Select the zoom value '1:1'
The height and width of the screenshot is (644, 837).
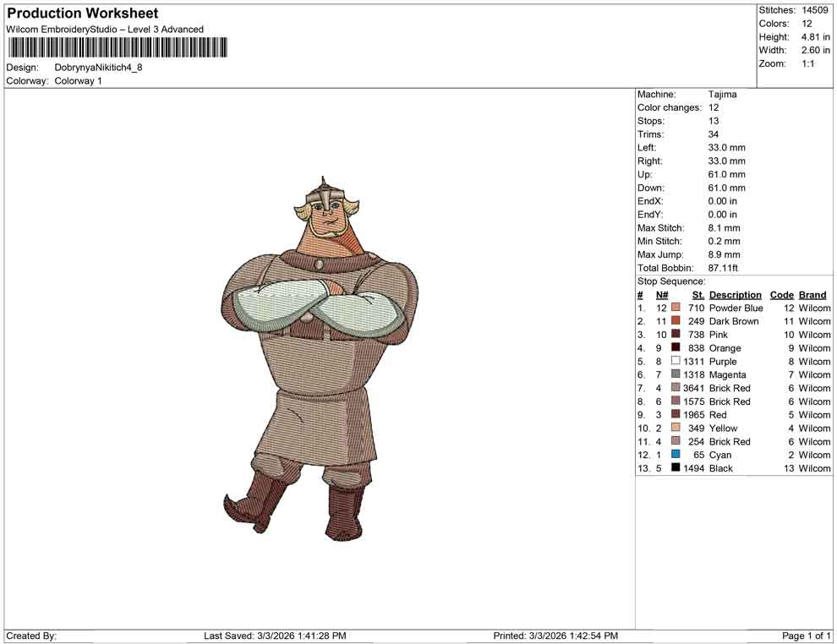coord(808,63)
